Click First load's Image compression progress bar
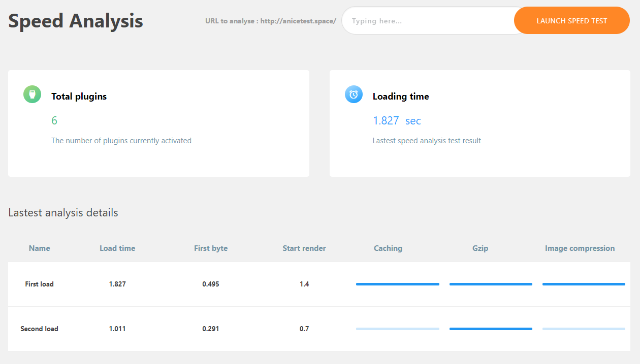Image resolution: width=640 pixels, height=364 pixels. pyautogui.click(x=584, y=284)
